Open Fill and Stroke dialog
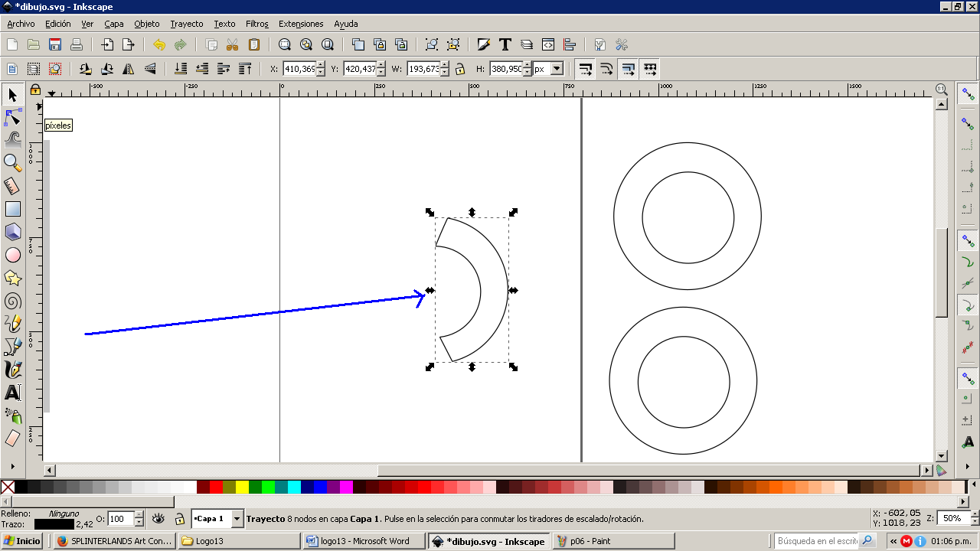The height and width of the screenshot is (551, 980). pos(484,44)
